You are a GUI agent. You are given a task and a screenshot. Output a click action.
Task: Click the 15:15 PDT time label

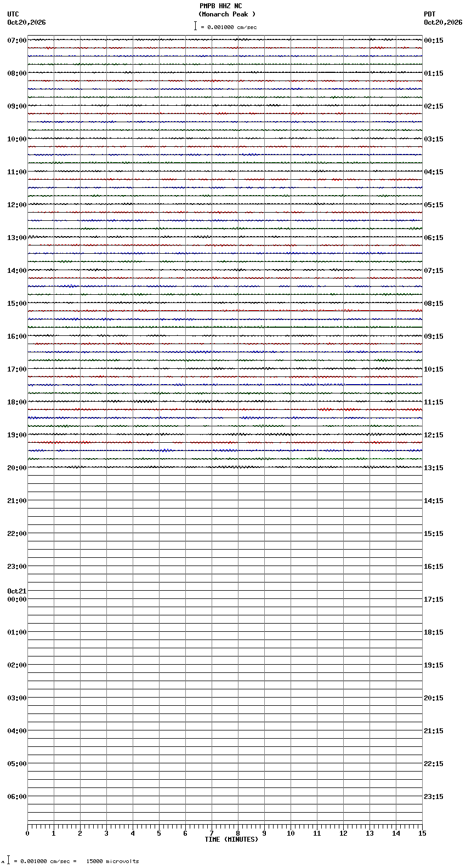tap(434, 534)
